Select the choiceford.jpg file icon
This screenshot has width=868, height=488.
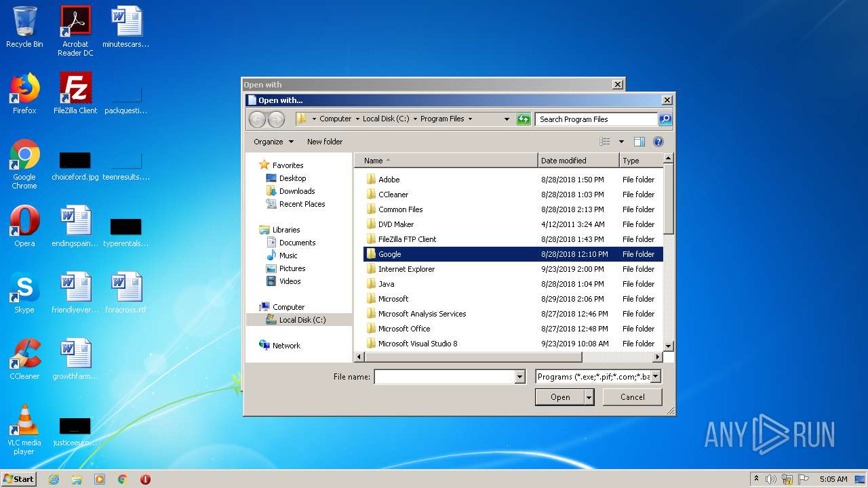(x=75, y=165)
